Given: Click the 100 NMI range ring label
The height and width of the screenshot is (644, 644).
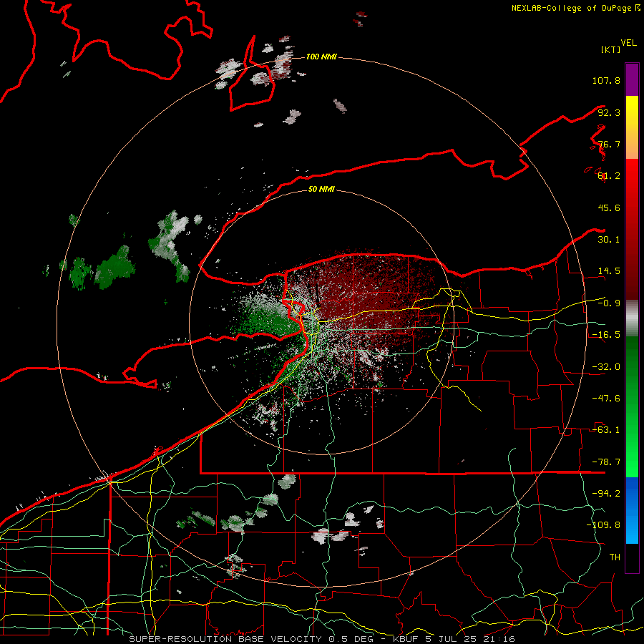Looking at the screenshot, I should (321, 57).
